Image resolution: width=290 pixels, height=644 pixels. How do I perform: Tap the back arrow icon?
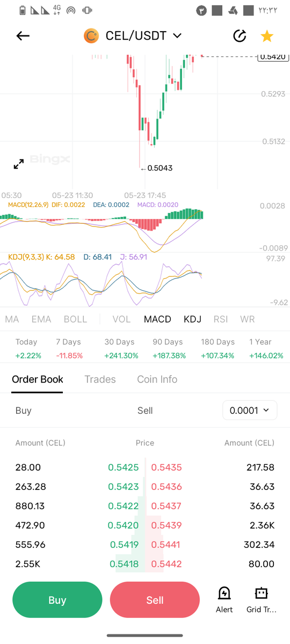[23, 36]
